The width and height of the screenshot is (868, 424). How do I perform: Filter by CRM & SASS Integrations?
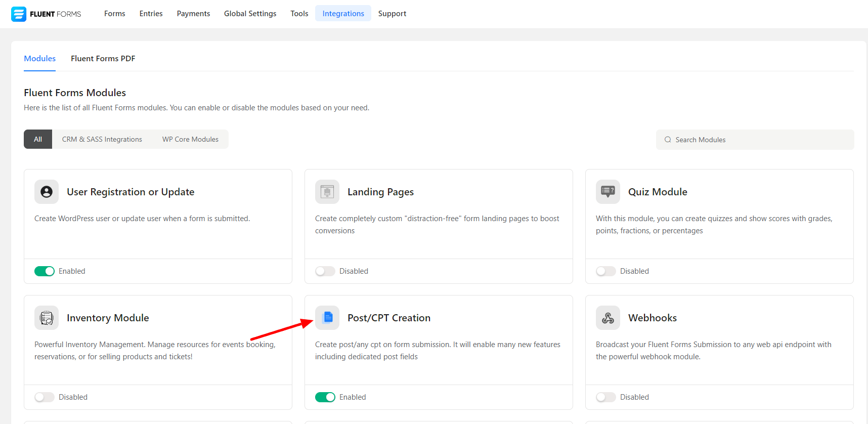(102, 139)
